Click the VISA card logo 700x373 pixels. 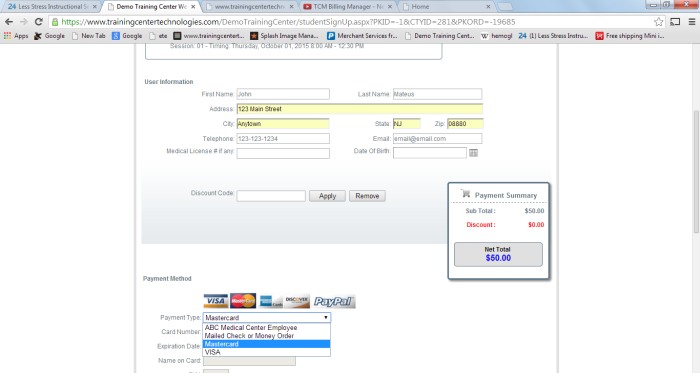pos(216,301)
